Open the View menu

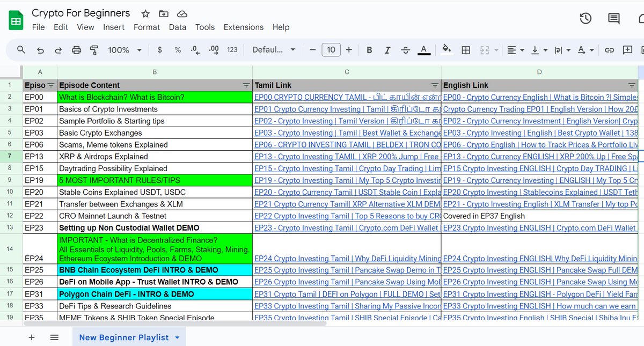tap(85, 27)
